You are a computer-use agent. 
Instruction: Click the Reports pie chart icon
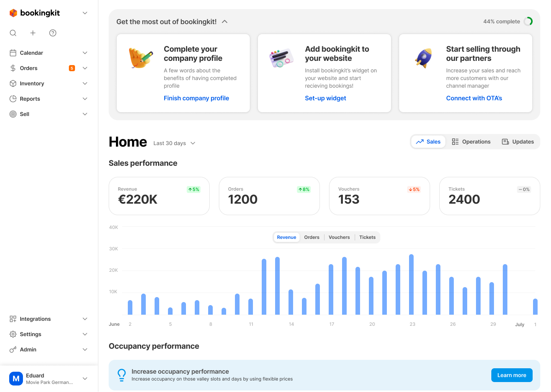point(13,99)
